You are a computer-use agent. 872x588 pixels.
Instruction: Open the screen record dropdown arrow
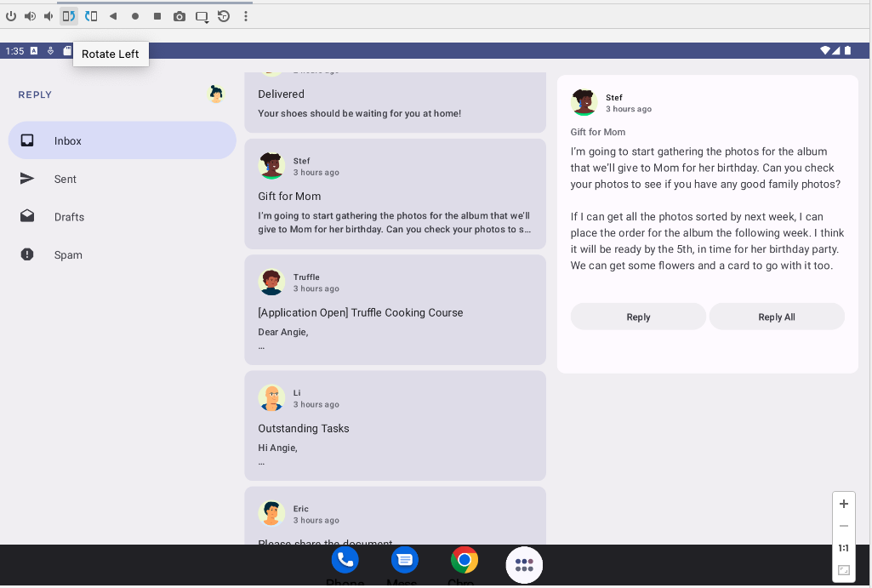202,15
